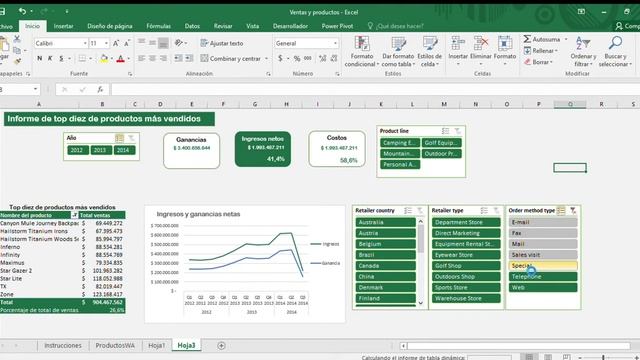Expand Alineación dialog launcher

click(268, 74)
